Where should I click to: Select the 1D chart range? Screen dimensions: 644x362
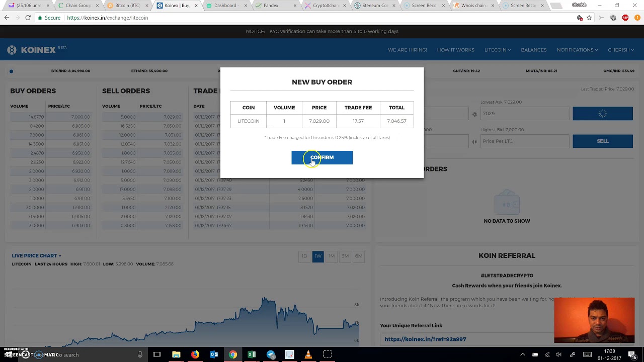(x=304, y=256)
